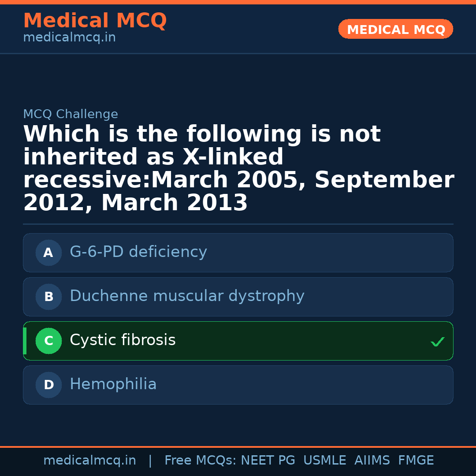Click the circular D badge icon
Screen dimensions: 476x476
coord(48,384)
